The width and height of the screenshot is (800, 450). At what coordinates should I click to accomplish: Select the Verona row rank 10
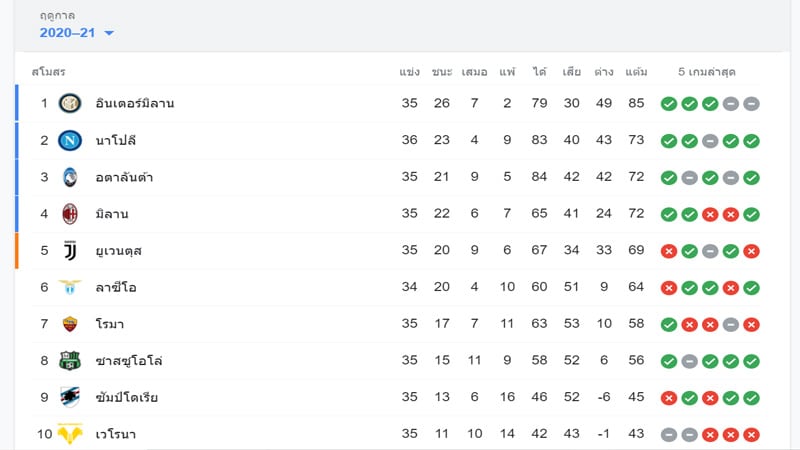(x=44, y=434)
